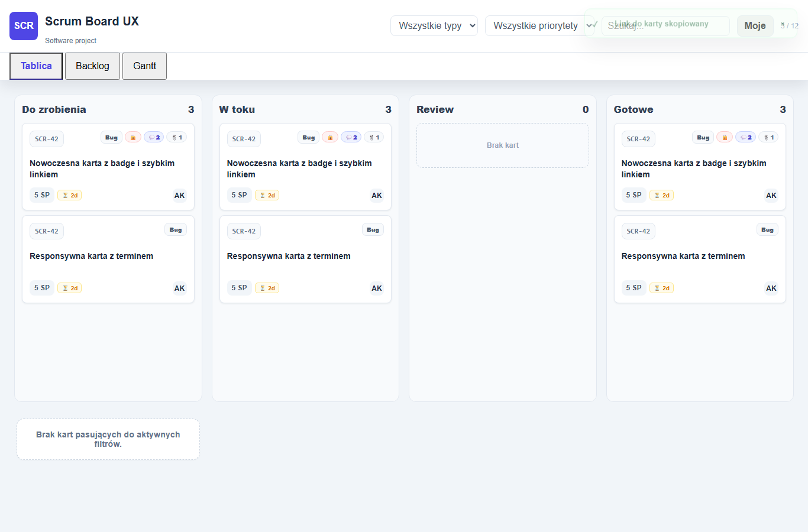Click the Do zrobienia column header
The height and width of the screenshot is (532, 808).
tap(108, 109)
